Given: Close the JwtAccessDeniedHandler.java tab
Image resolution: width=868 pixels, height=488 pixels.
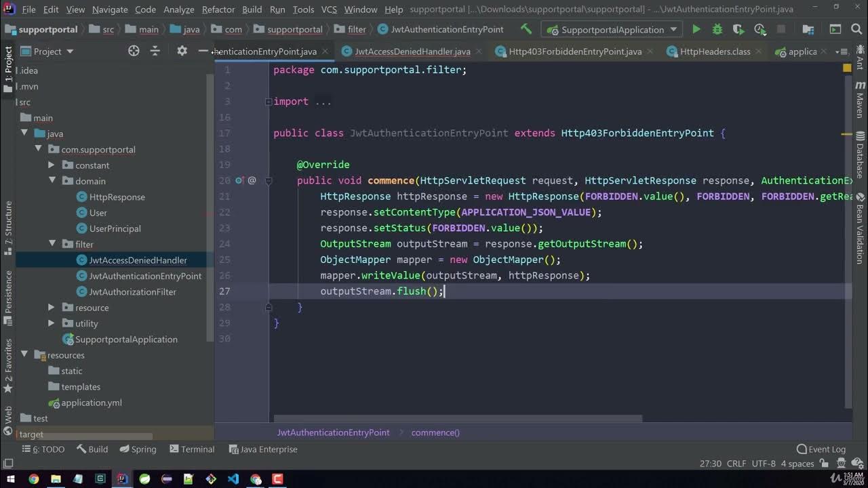Looking at the screenshot, I should [478, 52].
